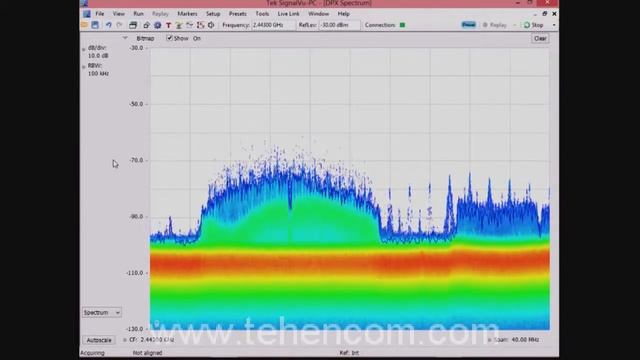
Task: Click the -30.0 top scale value
Action: click(136, 48)
